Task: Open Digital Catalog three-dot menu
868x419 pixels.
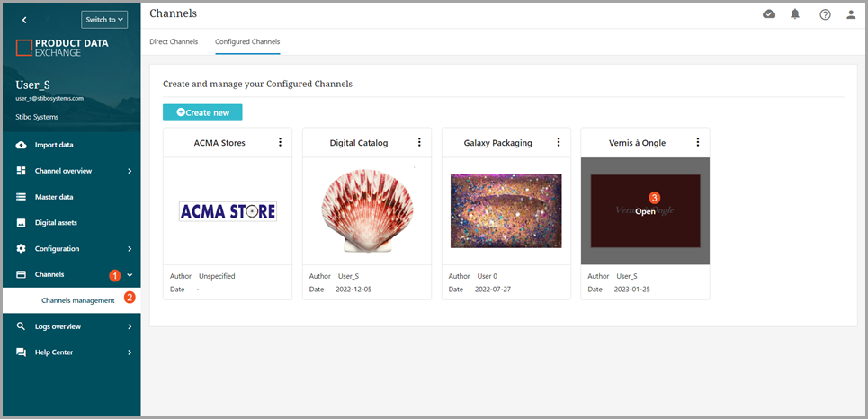Action: 419,142
